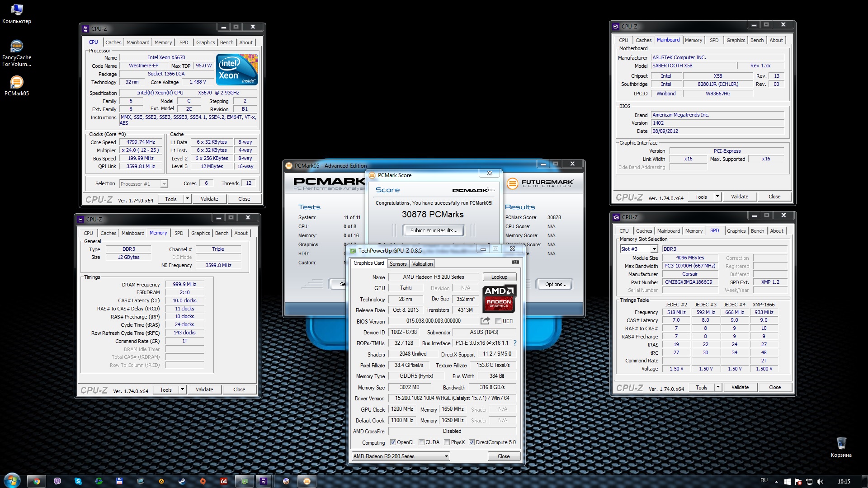Viewport: 868px width, 488px height.
Task: Click Driver Version field in GPU-Z
Action: click(x=452, y=399)
